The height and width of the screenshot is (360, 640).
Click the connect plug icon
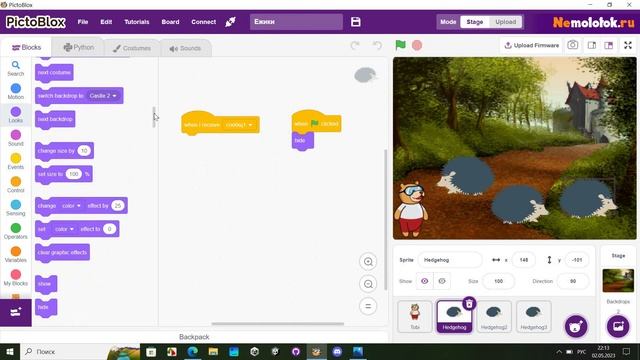(x=230, y=22)
